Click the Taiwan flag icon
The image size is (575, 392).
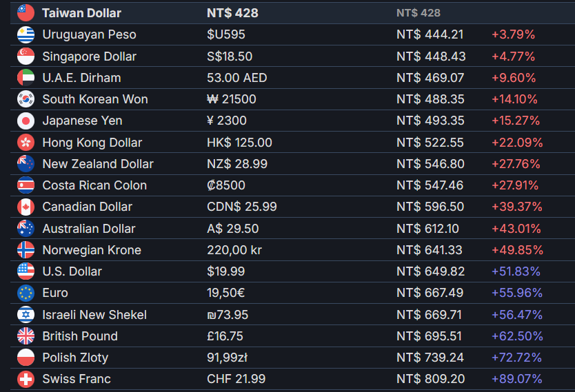click(26, 13)
